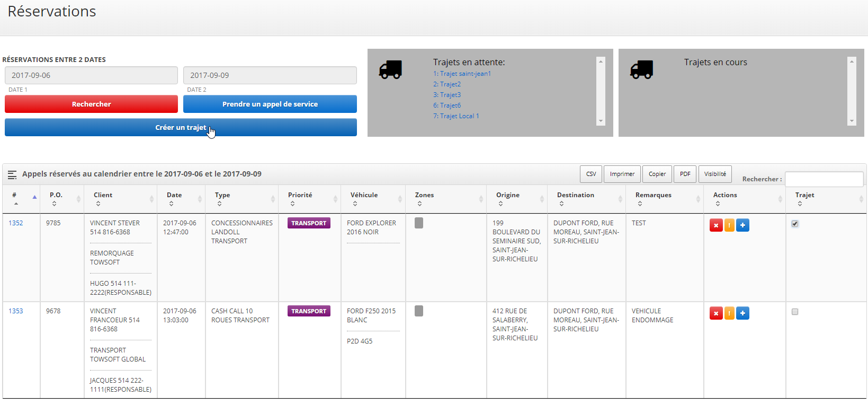This screenshot has height=405, width=868.
Task: Export table using CSV button
Action: click(591, 174)
